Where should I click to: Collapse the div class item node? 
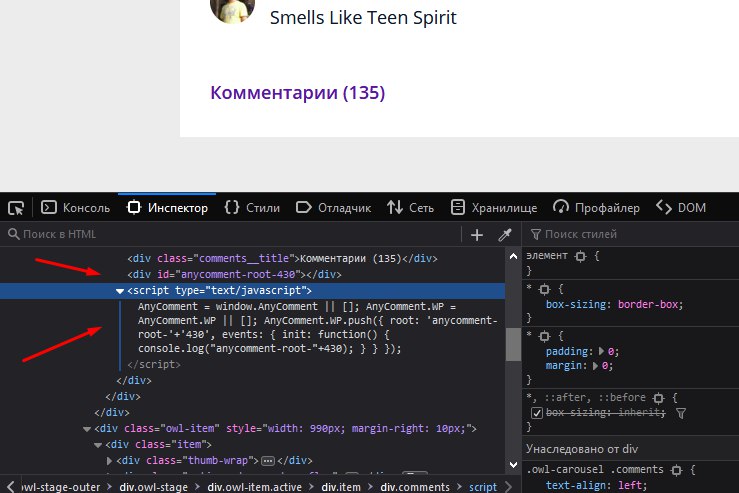98,445
